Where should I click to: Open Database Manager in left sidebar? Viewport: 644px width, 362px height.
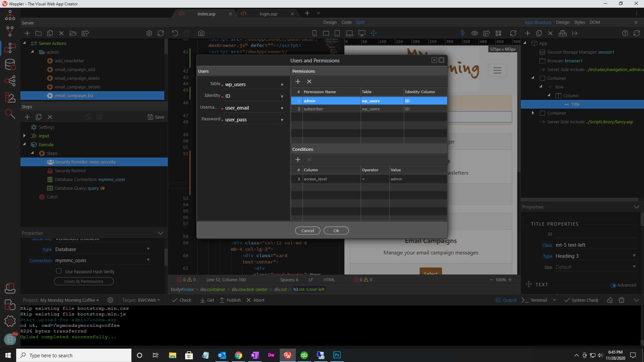coord(10,65)
